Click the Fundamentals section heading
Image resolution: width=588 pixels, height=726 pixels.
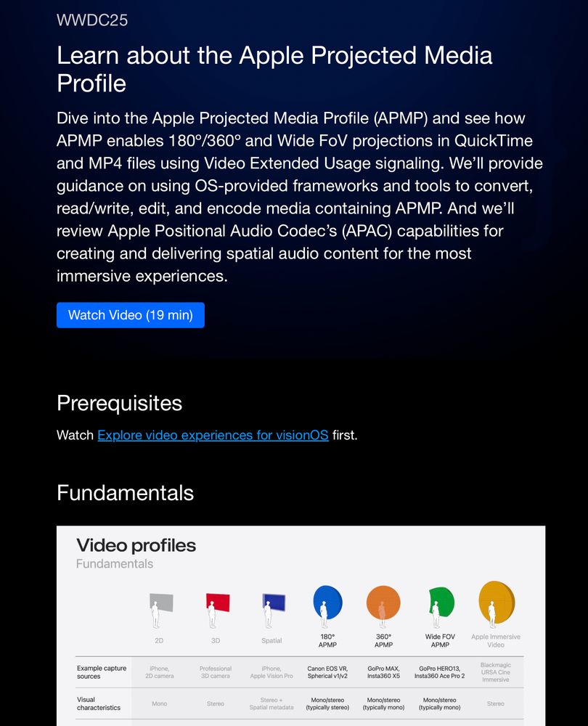[125, 493]
